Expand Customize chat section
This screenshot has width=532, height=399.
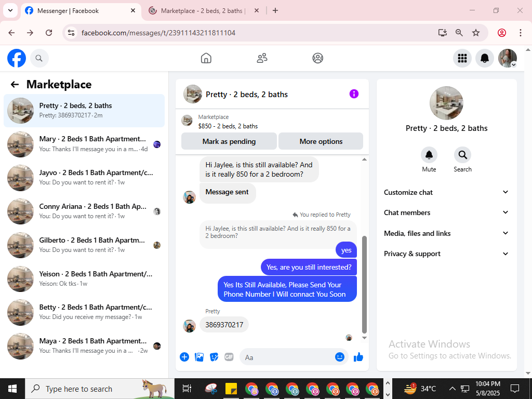446,192
